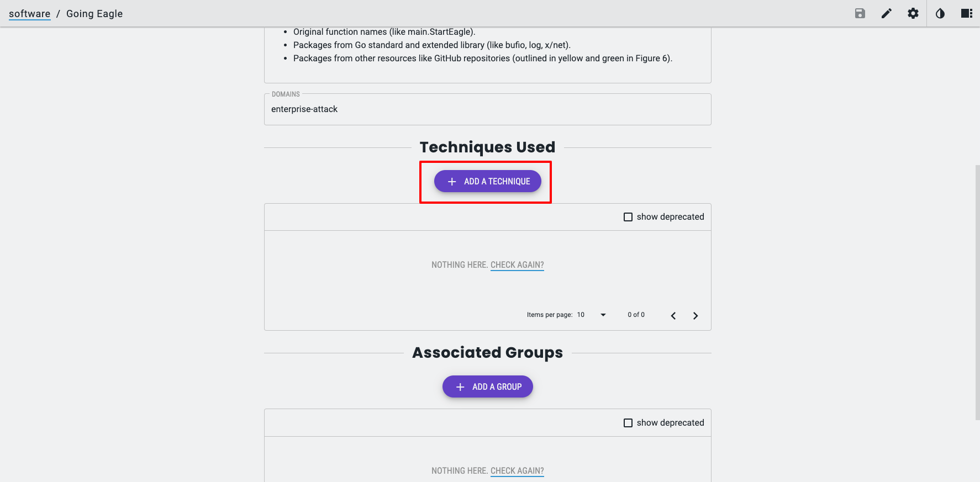980x482 pixels.
Task: Click Check Again link in Groups table
Action: [517, 471]
